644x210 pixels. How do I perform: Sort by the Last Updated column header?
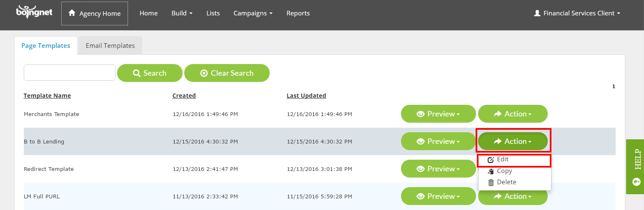click(306, 96)
